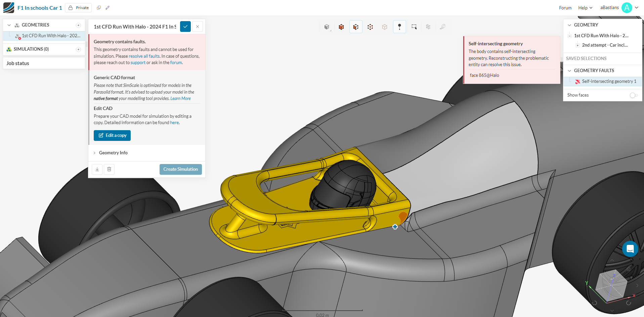Select the Self-intersecting geometry 1 fault entry

609,81
